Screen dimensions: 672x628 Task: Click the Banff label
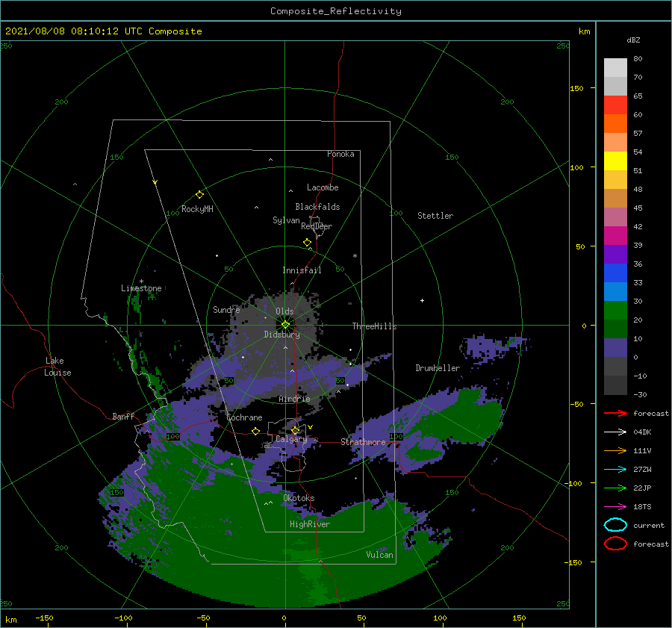pos(123,416)
